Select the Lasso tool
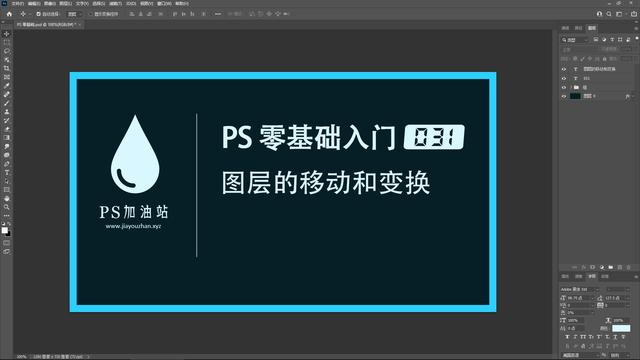This screenshot has width=640, height=360. (x=7, y=51)
